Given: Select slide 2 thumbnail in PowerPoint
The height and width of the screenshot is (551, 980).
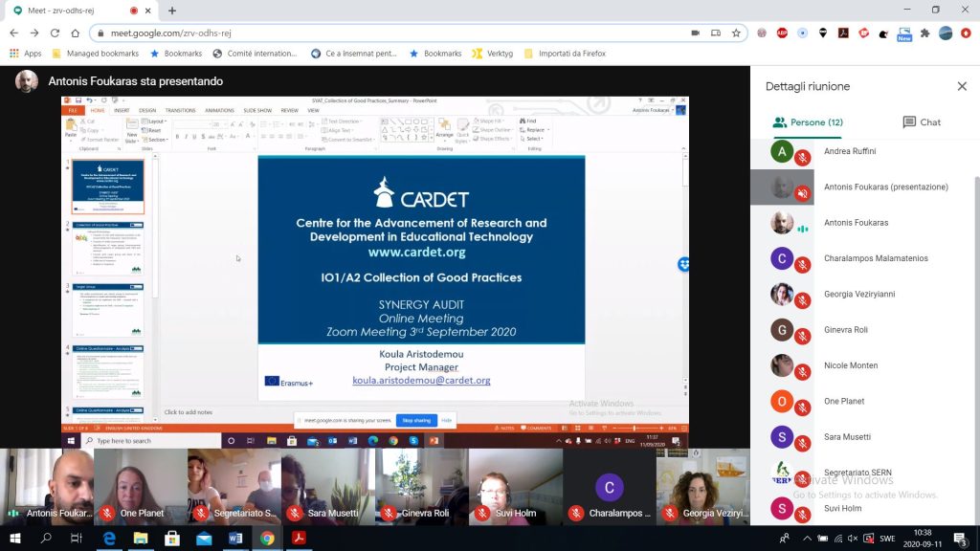Looking at the screenshot, I should tap(107, 248).
